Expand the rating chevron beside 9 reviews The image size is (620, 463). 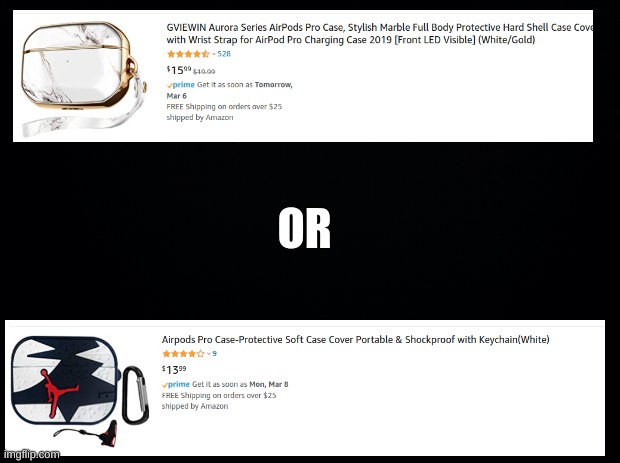209,354
